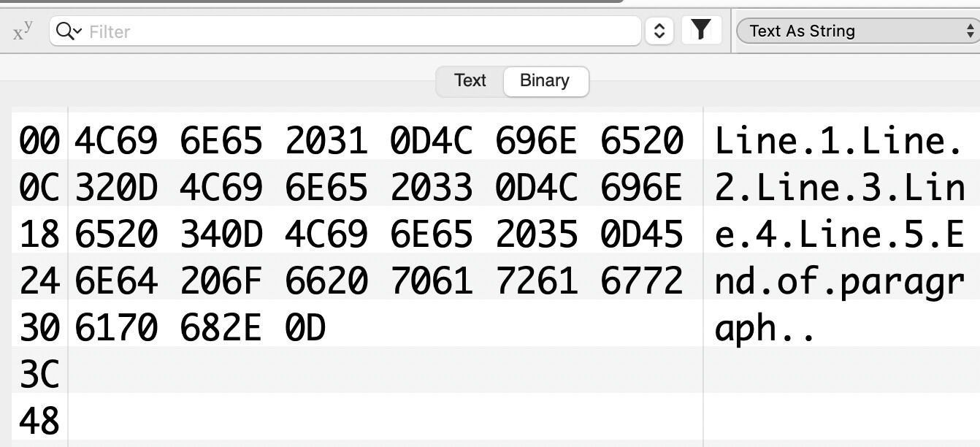
Task: Select hex group 340D in row 18
Action: 221,234
